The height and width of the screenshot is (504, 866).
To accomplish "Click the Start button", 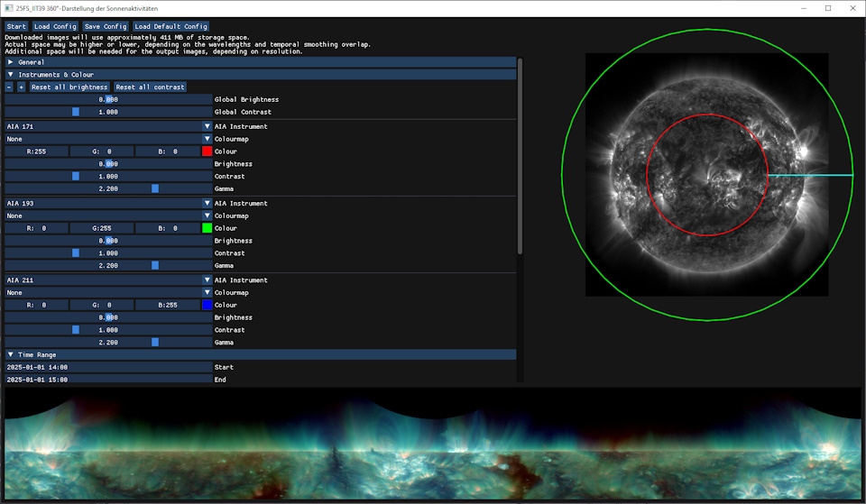I will point(16,26).
